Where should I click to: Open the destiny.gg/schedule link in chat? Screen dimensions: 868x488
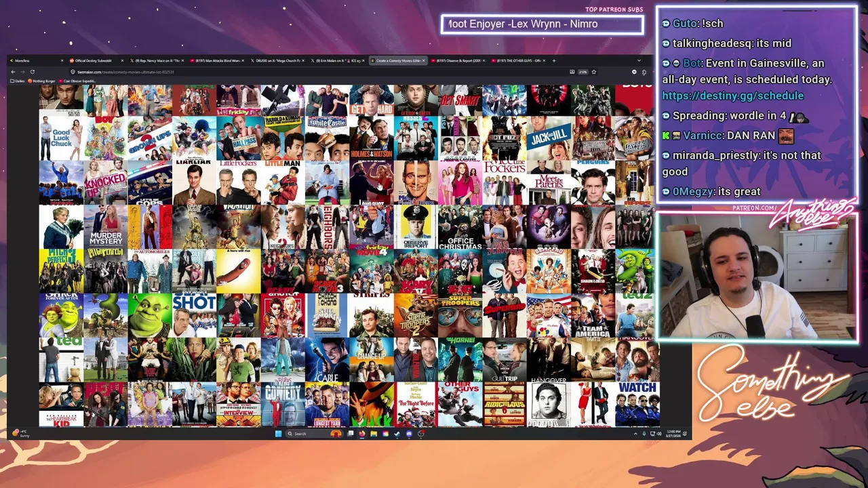tap(732, 96)
